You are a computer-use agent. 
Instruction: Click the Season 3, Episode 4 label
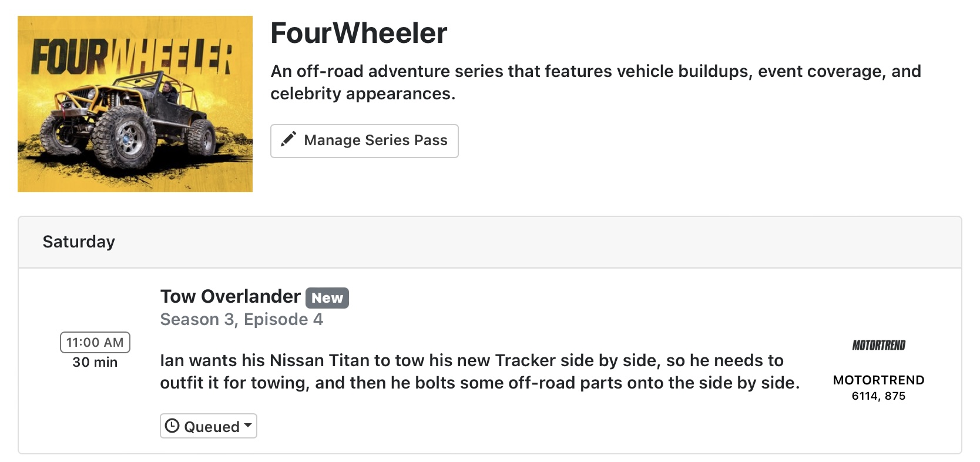[241, 319]
